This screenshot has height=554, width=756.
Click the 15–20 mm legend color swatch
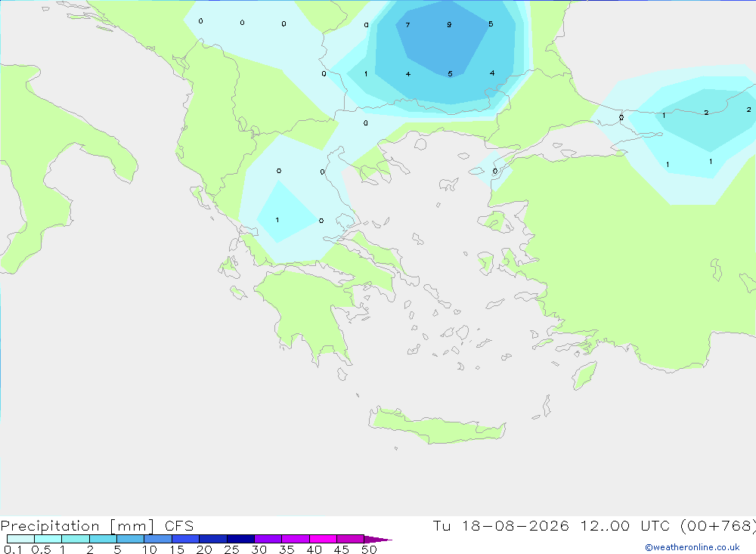[x=186, y=539]
